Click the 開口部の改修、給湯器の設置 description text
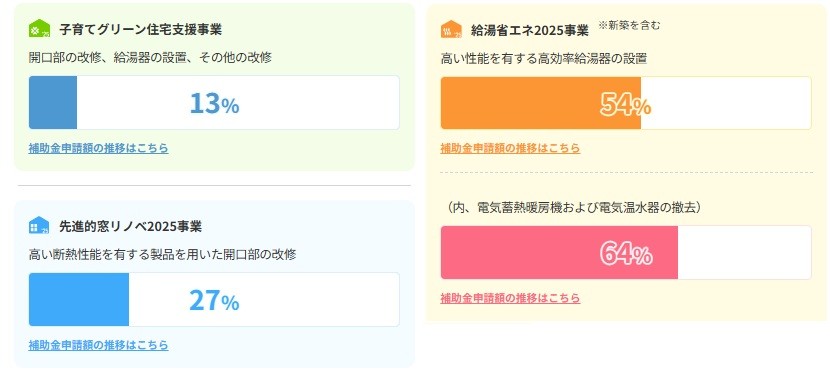 pyautogui.click(x=150, y=58)
